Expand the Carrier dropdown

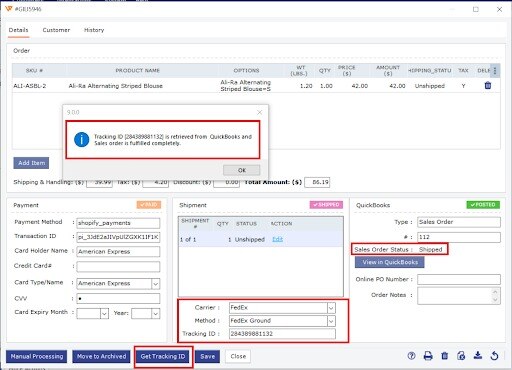pyautogui.click(x=331, y=308)
